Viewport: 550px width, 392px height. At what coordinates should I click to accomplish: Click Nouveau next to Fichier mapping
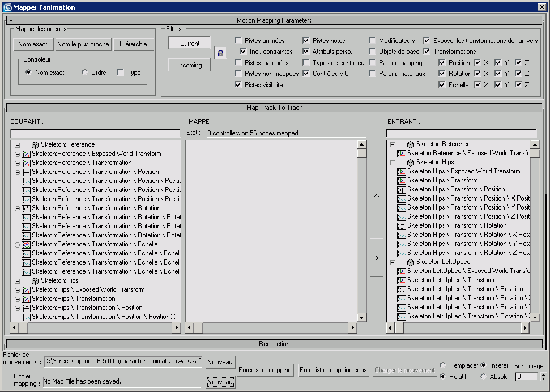(220, 382)
